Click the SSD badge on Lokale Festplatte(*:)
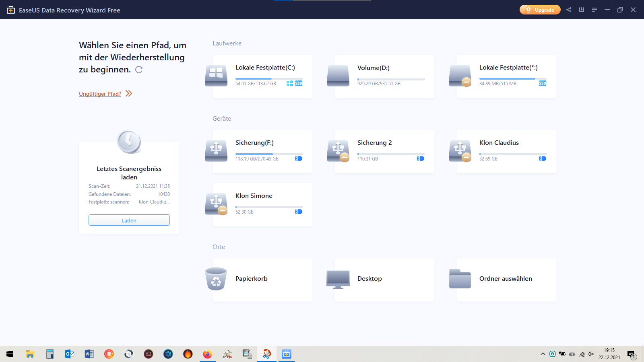Screen dimensions: 644x362 [x=543, y=83]
